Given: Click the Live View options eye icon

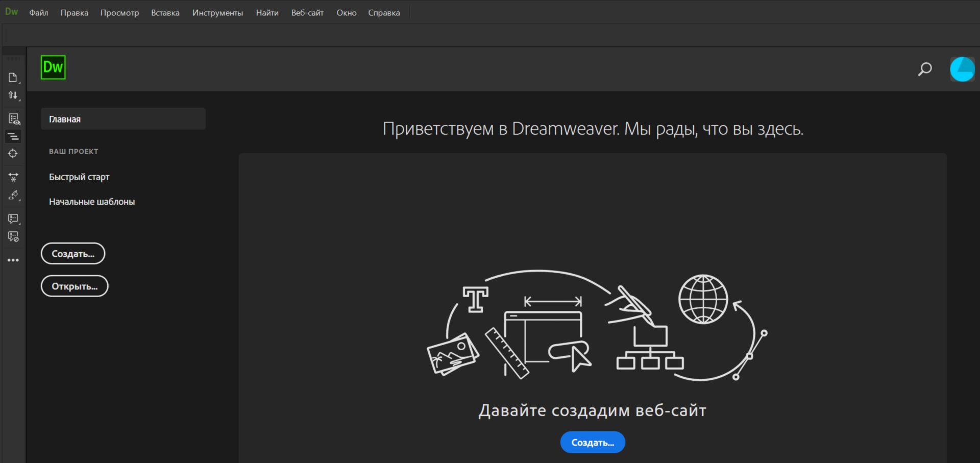Looking at the screenshot, I should pos(14,119).
